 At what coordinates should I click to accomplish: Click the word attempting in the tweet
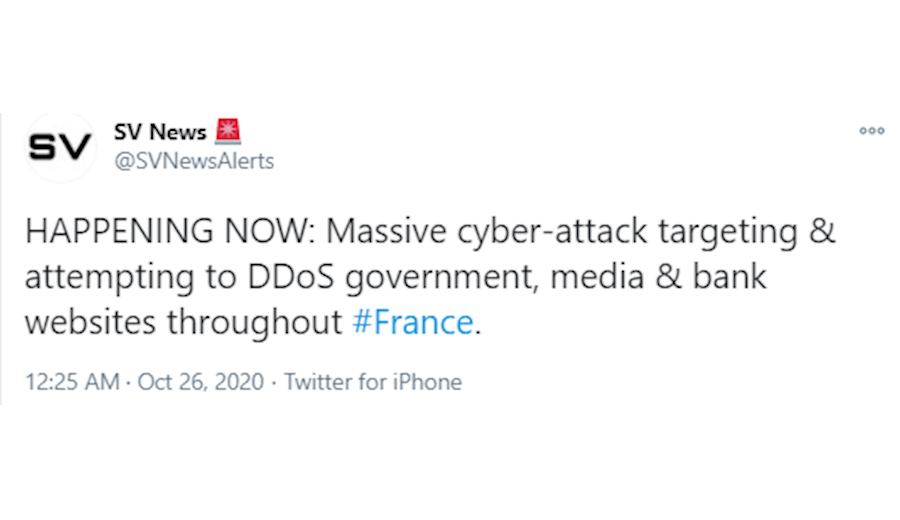click(x=112, y=277)
